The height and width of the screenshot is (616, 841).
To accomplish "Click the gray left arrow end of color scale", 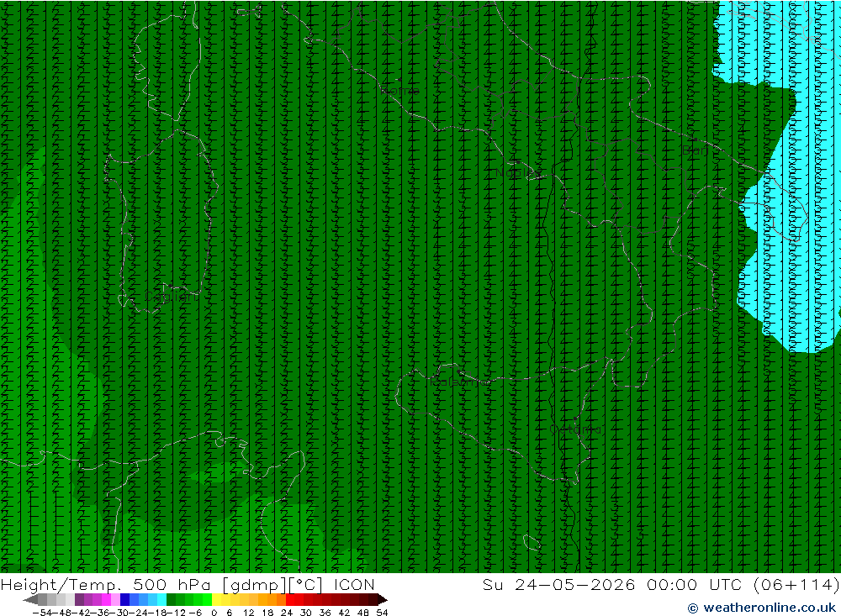I will (30, 599).
